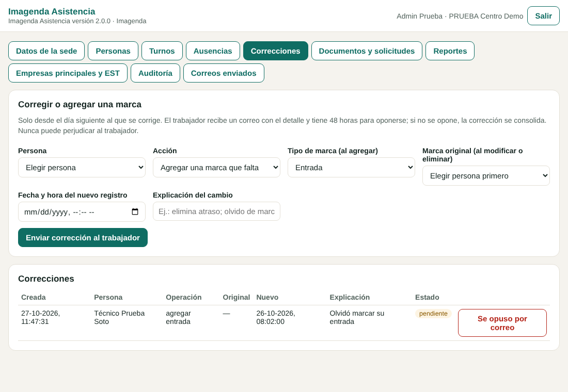Open the Personas tab

(113, 51)
